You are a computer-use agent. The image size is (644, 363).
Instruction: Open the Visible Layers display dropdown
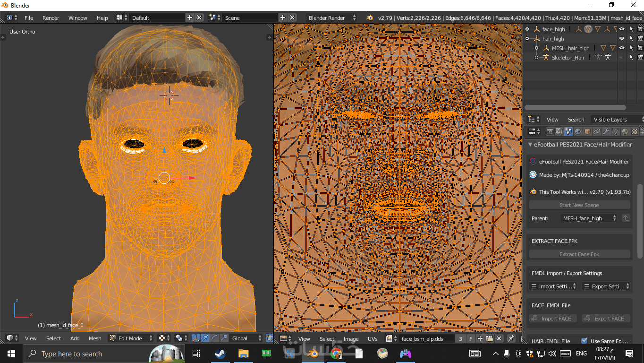tap(617, 120)
